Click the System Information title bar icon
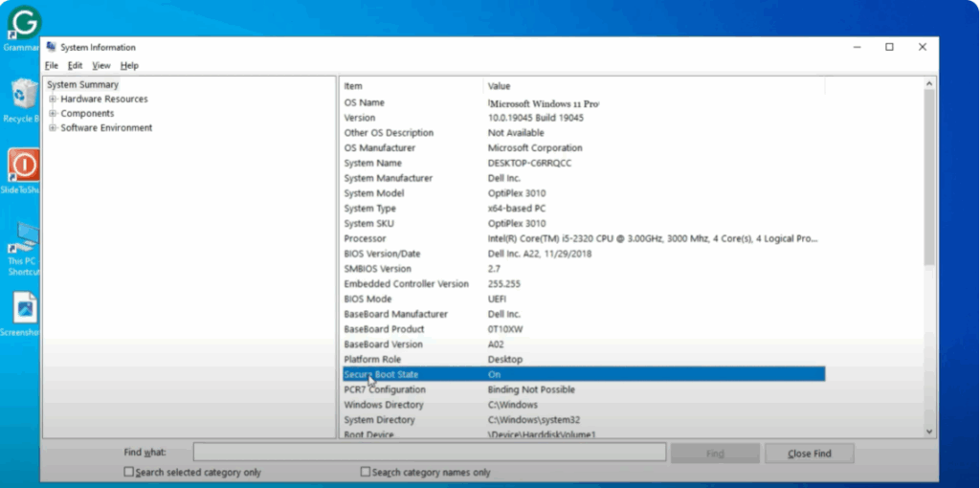The height and width of the screenshot is (488, 980). point(52,47)
